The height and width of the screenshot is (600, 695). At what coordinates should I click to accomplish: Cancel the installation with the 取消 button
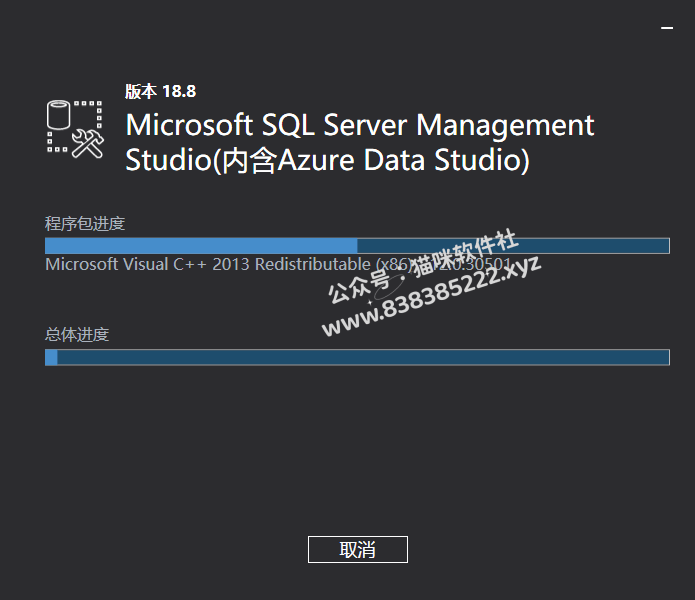358,549
